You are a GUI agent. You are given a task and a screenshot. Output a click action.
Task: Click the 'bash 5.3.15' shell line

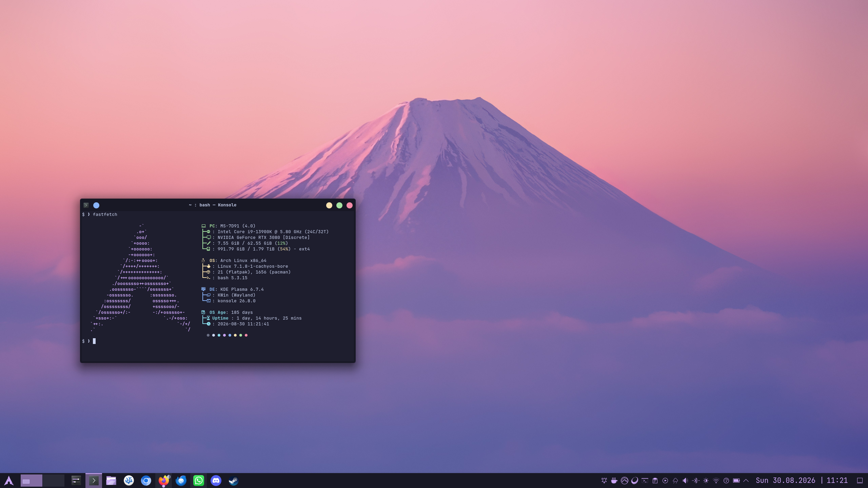click(225, 278)
